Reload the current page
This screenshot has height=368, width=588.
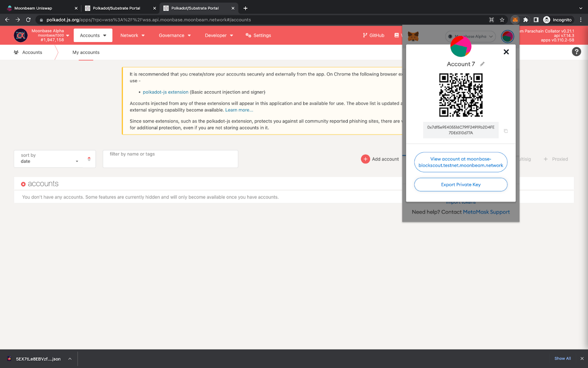point(28,20)
